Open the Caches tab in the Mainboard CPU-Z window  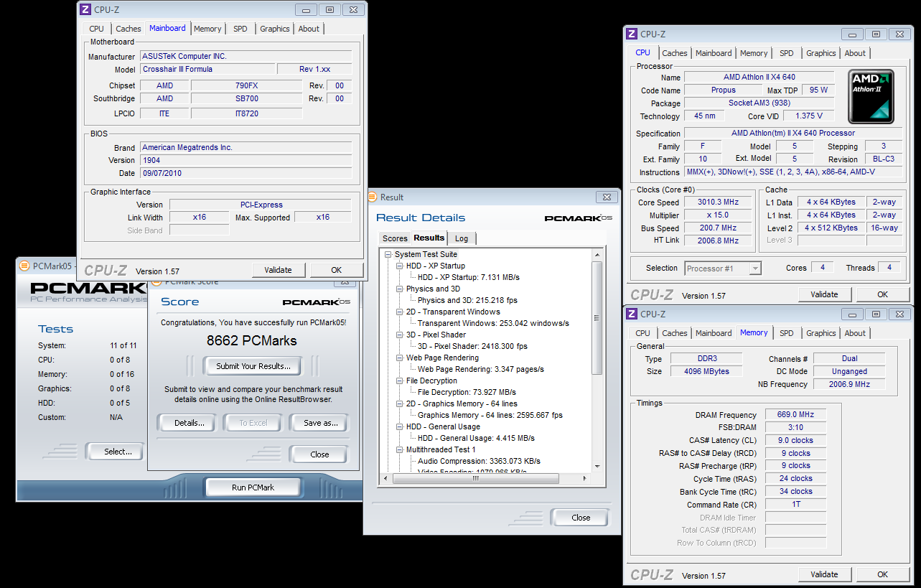coord(128,29)
